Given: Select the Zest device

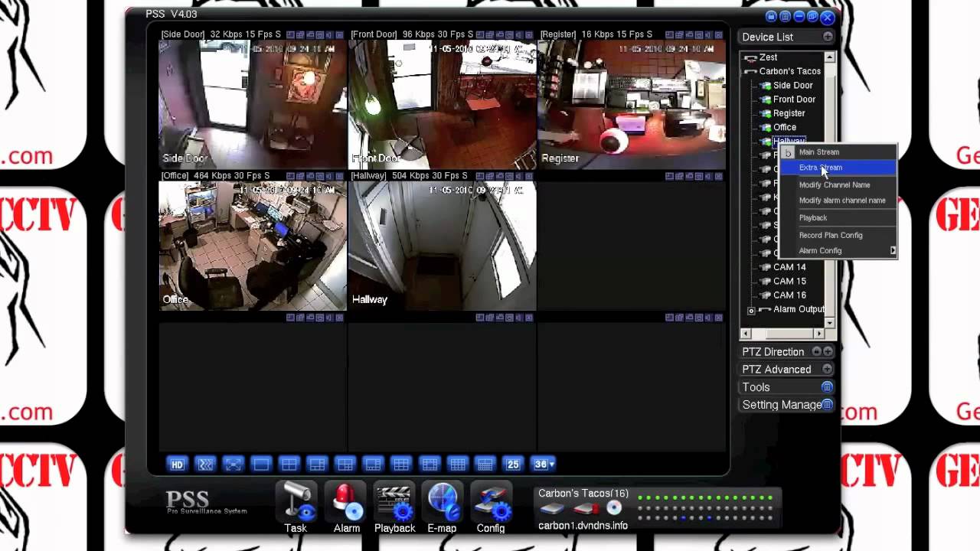Looking at the screenshot, I should click(768, 57).
